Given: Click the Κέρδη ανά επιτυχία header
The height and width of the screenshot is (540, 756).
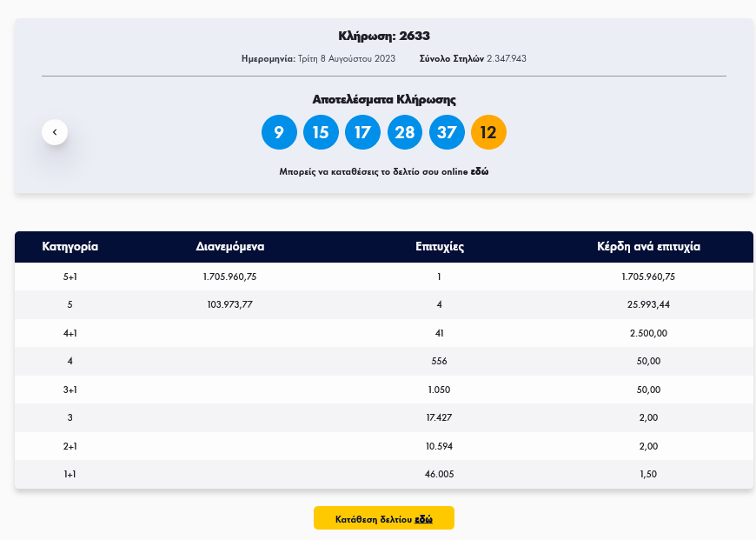Looking at the screenshot, I should 648,247.
